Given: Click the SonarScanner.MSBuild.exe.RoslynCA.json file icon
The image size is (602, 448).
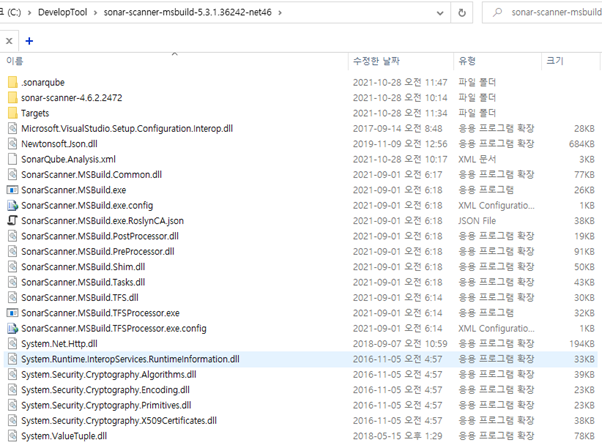Looking at the screenshot, I should [13, 220].
